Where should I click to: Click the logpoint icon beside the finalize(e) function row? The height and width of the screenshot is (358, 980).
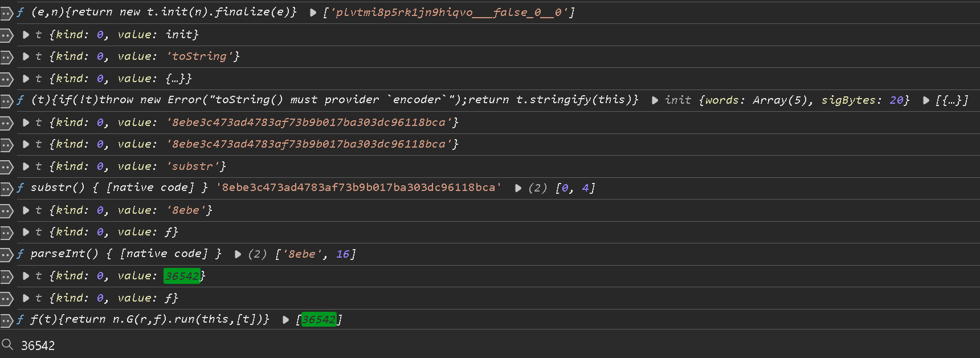pyautogui.click(x=6, y=13)
